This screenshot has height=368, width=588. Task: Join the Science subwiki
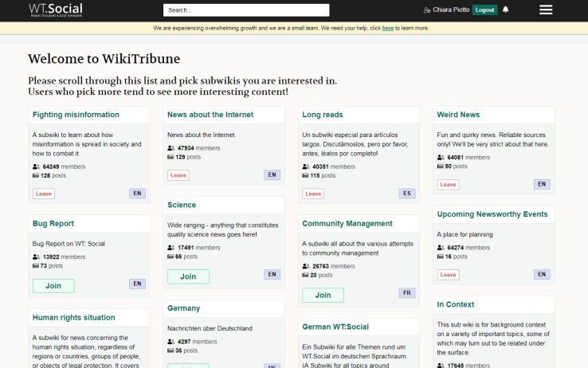click(x=188, y=276)
